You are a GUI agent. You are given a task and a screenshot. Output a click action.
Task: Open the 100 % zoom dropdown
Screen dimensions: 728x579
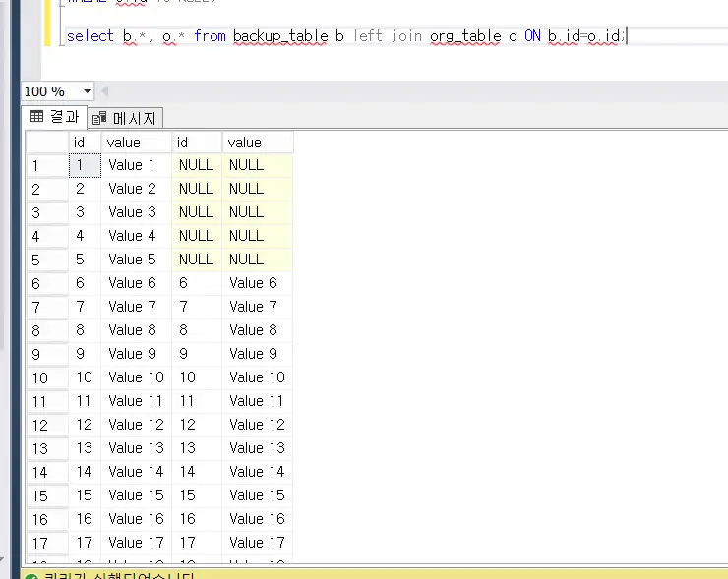pos(87,91)
